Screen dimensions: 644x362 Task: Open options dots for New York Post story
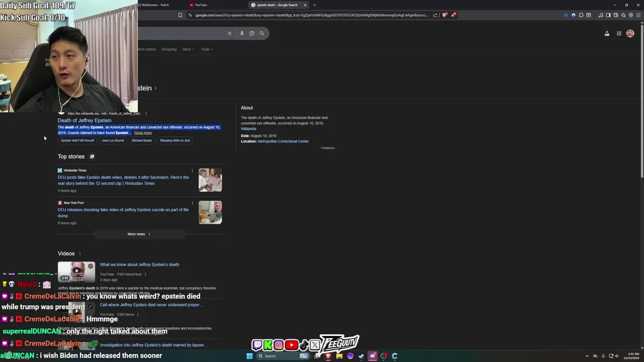[x=192, y=203]
